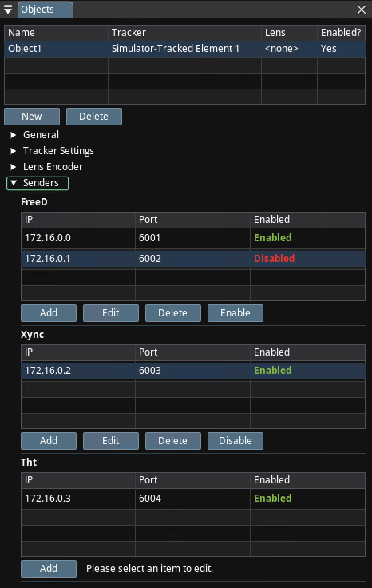This screenshot has height=588, width=372.
Task: Delete the selected object
Action: click(x=94, y=117)
